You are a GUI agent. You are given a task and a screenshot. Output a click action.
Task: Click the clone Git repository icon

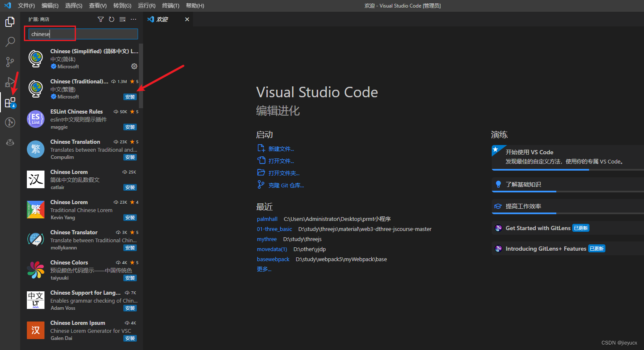261,185
